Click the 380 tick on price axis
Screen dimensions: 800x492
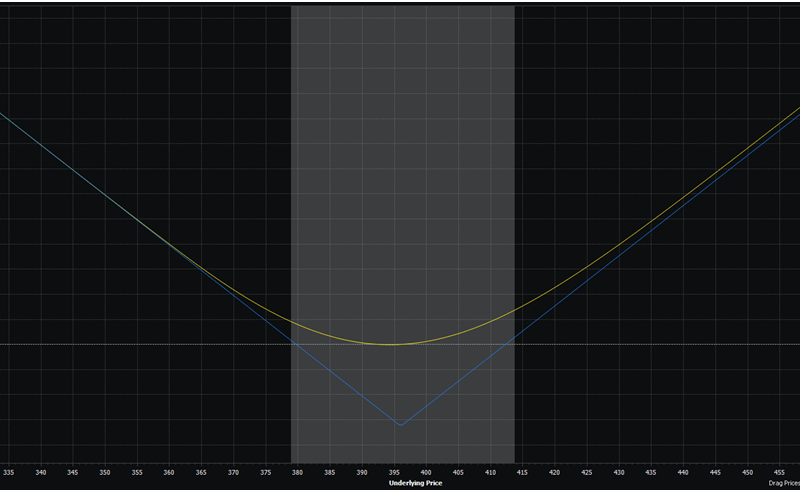pyautogui.click(x=297, y=471)
